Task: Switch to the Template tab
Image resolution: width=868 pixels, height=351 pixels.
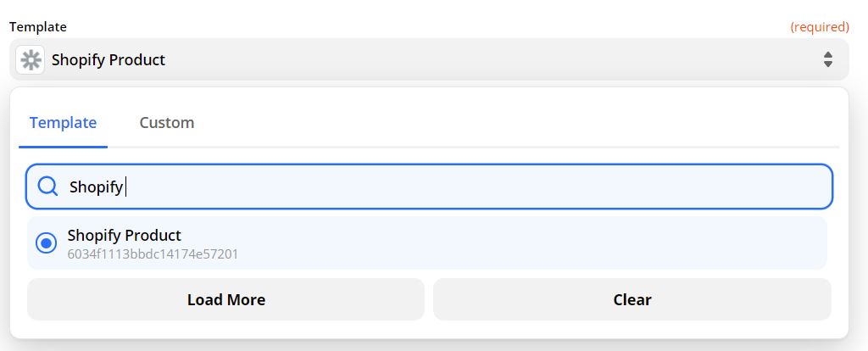Action: (x=63, y=123)
